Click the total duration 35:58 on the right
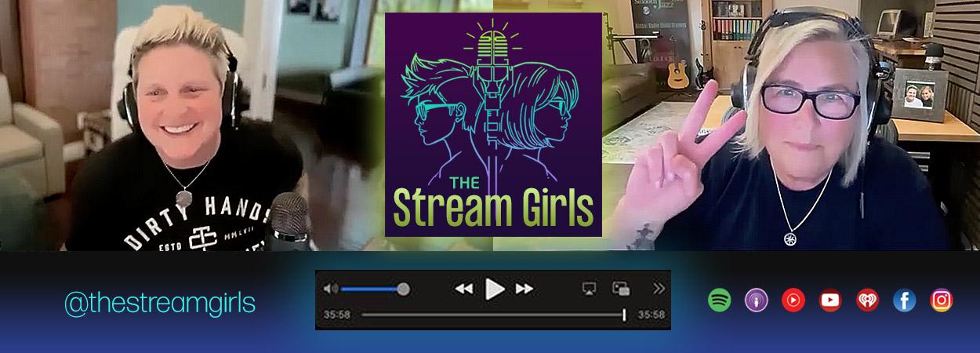Screen dimensions: 980x353 652,315
